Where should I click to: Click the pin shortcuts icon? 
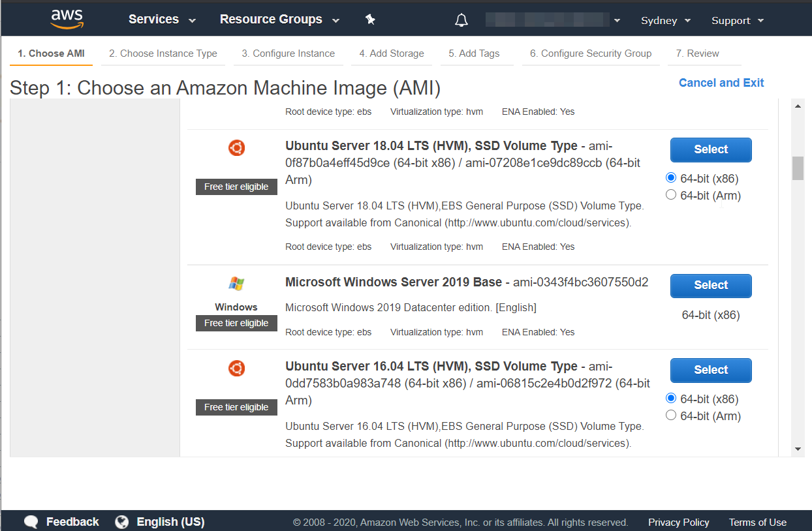tap(370, 20)
